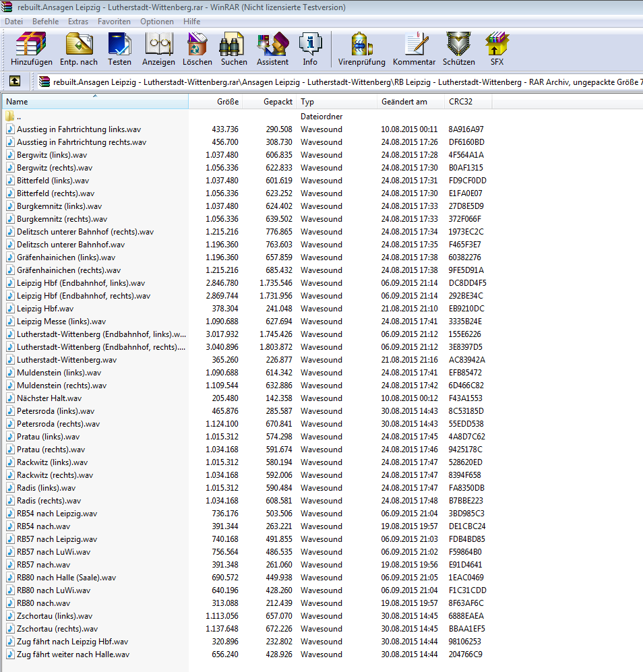Open the Favoriten menu
Image resolution: width=643 pixels, height=672 pixels.
click(114, 22)
